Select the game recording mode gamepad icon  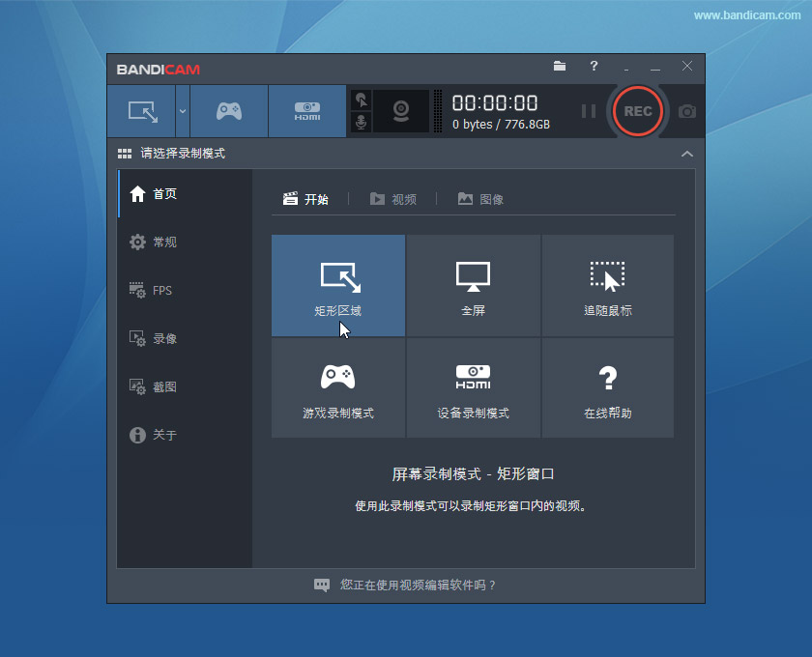point(229,110)
